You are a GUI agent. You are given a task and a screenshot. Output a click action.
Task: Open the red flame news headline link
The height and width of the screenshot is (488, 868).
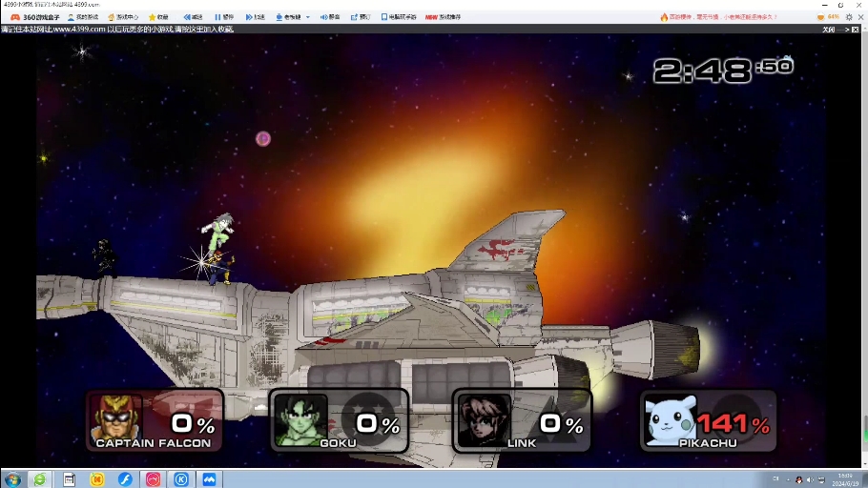click(718, 17)
